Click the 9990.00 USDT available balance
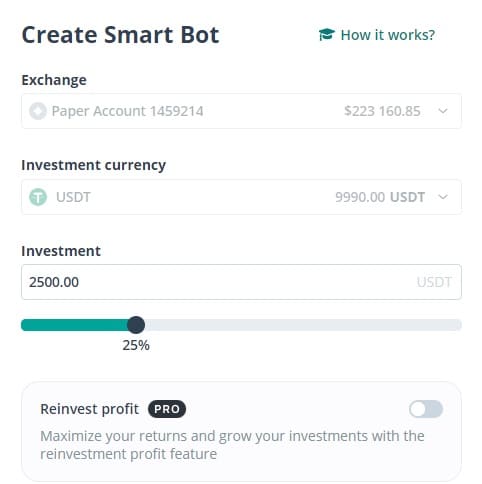482x484 pixels. pos(380,197)
